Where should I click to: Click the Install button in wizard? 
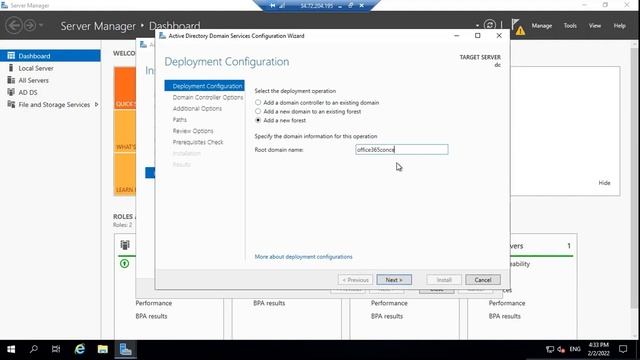pyautogui.click(x=444, y=280)
